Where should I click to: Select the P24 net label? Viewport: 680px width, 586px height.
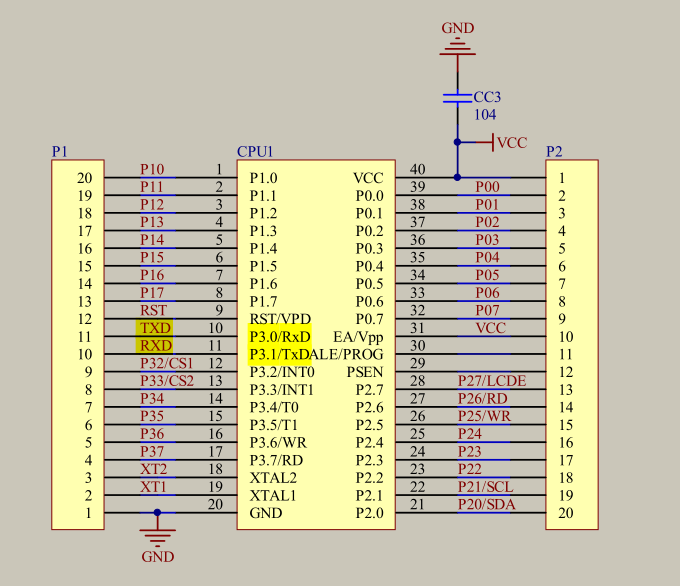pos(470,434)
